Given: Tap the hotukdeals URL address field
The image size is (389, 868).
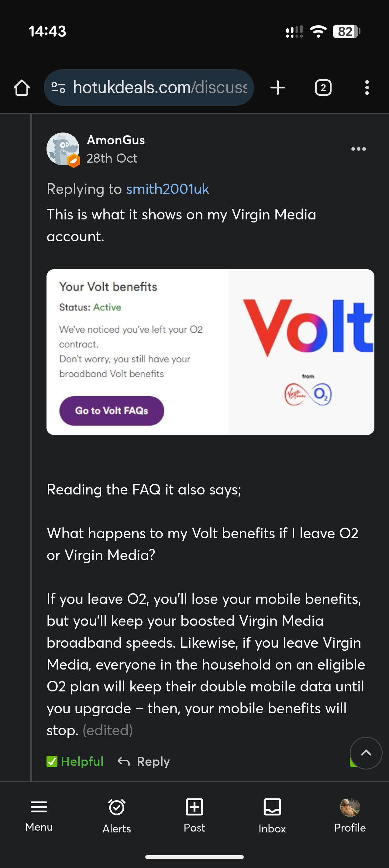Looking at the screenshot, I should (160, 88).
